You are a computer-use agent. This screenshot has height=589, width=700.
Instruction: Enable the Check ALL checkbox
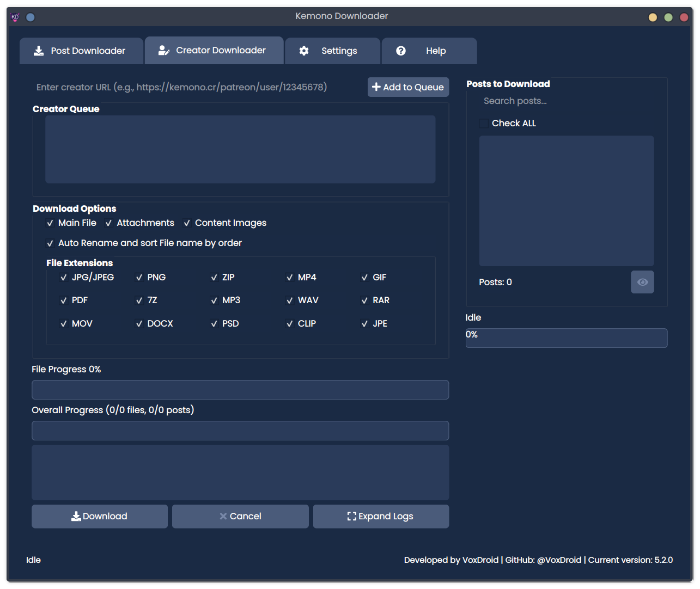click(484, 123)
